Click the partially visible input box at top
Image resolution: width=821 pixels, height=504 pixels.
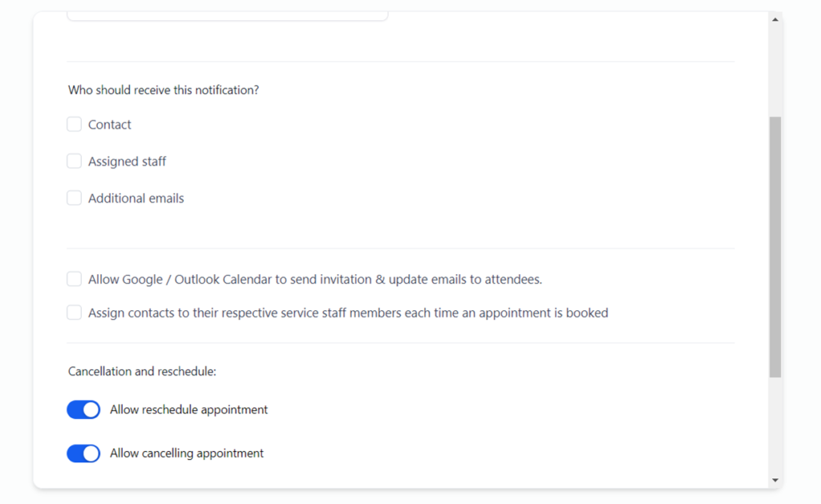click(x=227, y=15)
